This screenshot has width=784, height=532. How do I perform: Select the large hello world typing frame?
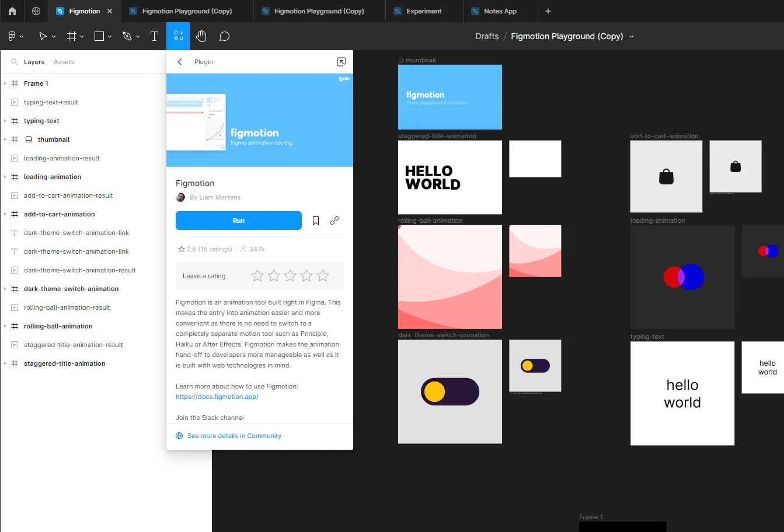pyautogui.click(x=682, y=393)
